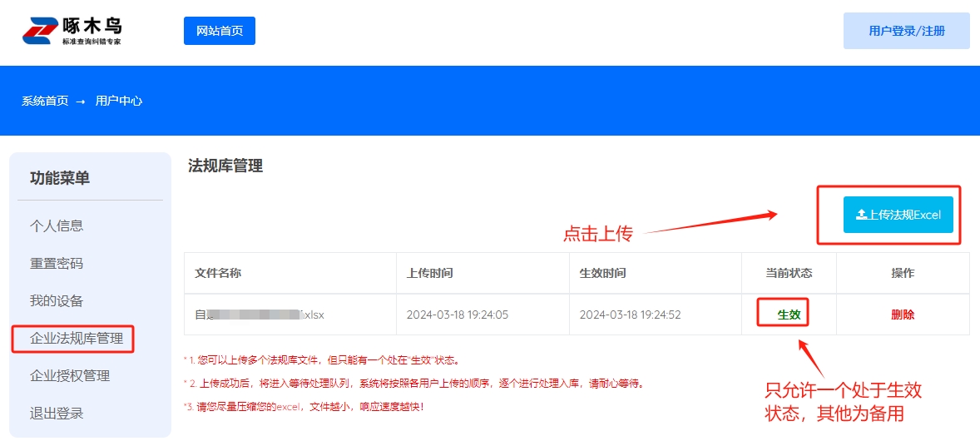The width and height of the screenshot is (980, 441).
Task: Click 退出登录 to log out
Action: (x=57, y=413)
